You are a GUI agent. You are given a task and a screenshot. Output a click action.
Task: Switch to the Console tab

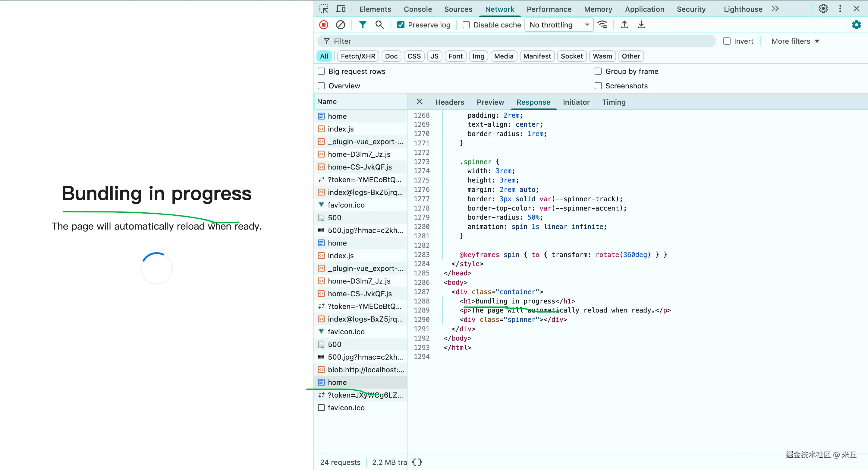417,9
